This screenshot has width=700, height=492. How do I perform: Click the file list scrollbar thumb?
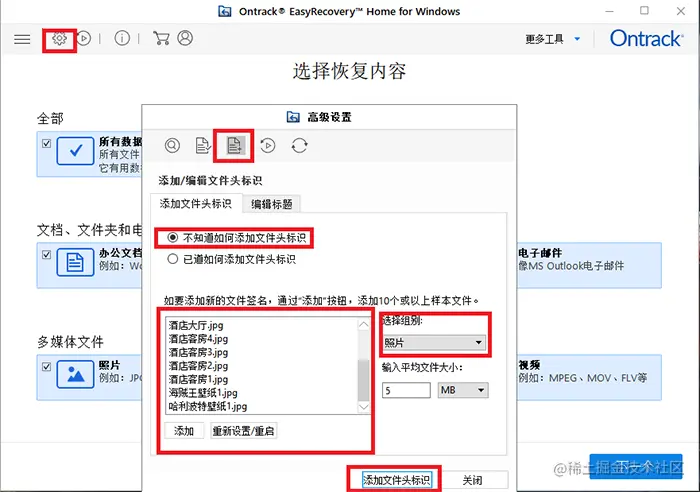[364, 380]
